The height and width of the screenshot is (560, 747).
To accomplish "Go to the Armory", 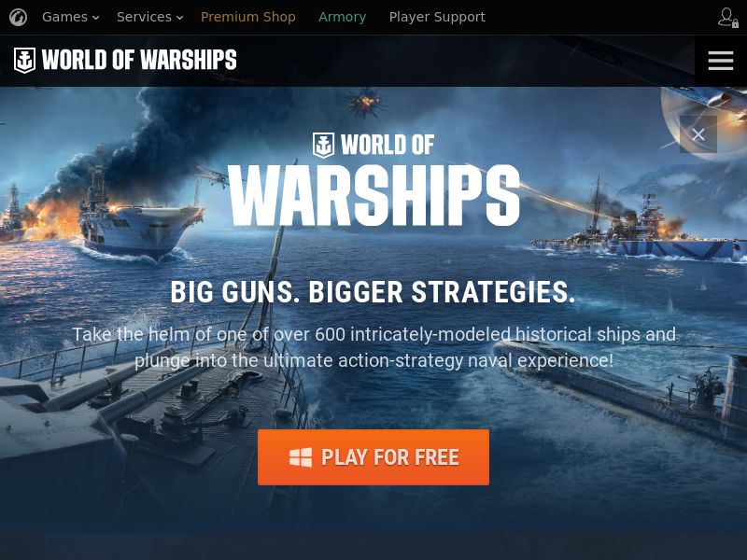I will [342, 17].
